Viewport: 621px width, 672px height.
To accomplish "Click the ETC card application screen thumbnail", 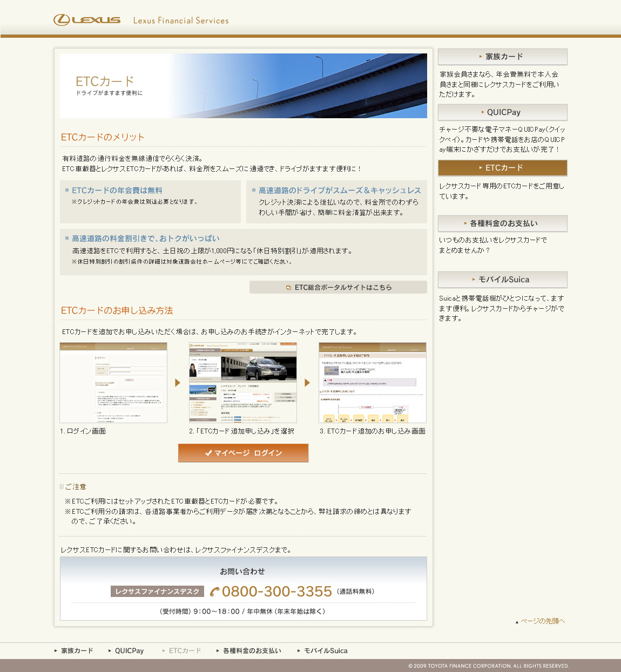I will (373, 383).
